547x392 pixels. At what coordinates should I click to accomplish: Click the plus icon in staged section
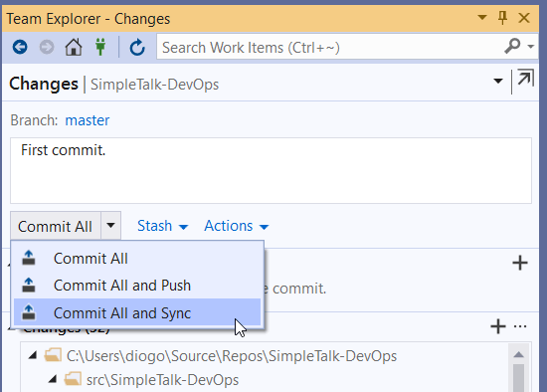click(x=520, y=263)
